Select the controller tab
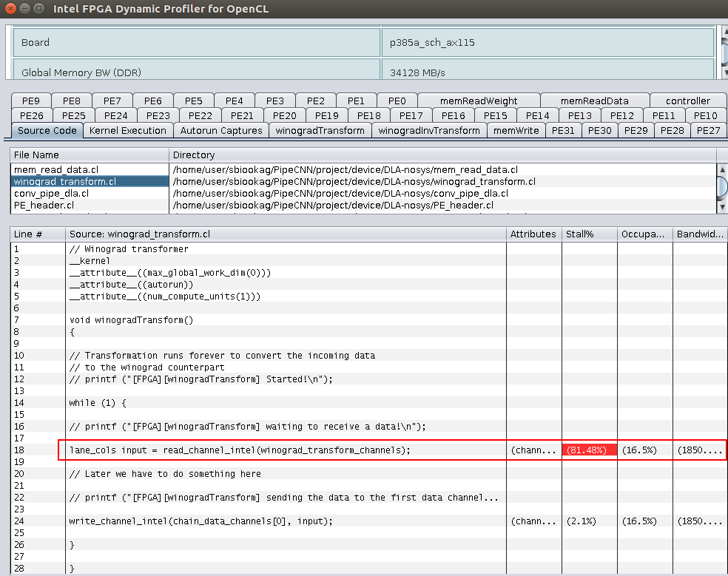Viewport: 728px width, 576px height. click(687, 101)
